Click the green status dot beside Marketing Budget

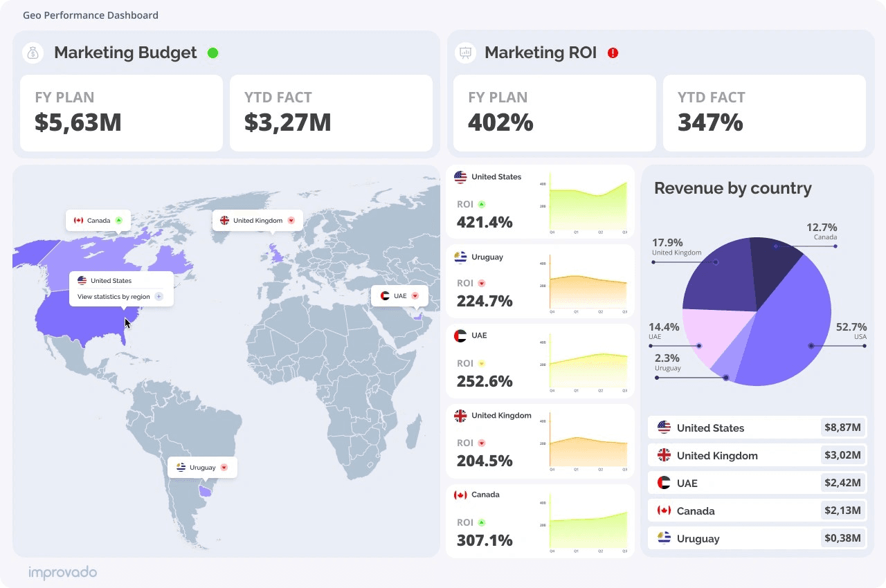(213, 53)
